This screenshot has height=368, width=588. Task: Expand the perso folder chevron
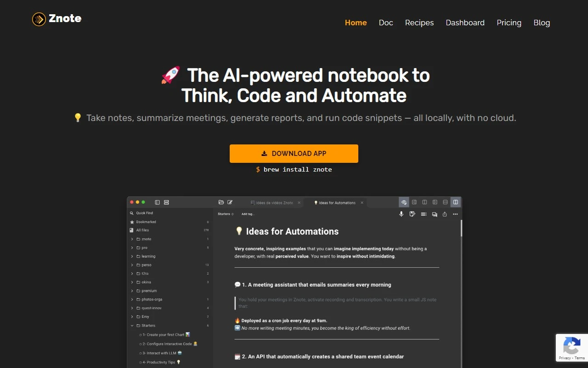(132, 265)
